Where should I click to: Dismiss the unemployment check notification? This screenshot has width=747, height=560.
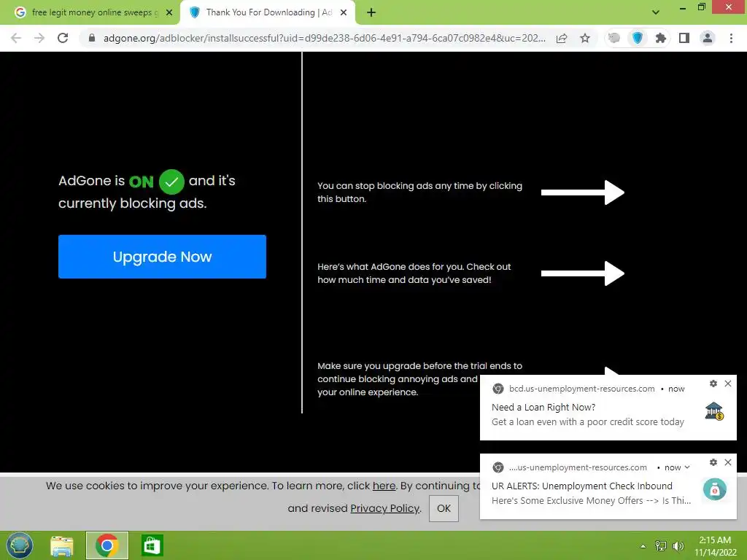click(728, 462)
